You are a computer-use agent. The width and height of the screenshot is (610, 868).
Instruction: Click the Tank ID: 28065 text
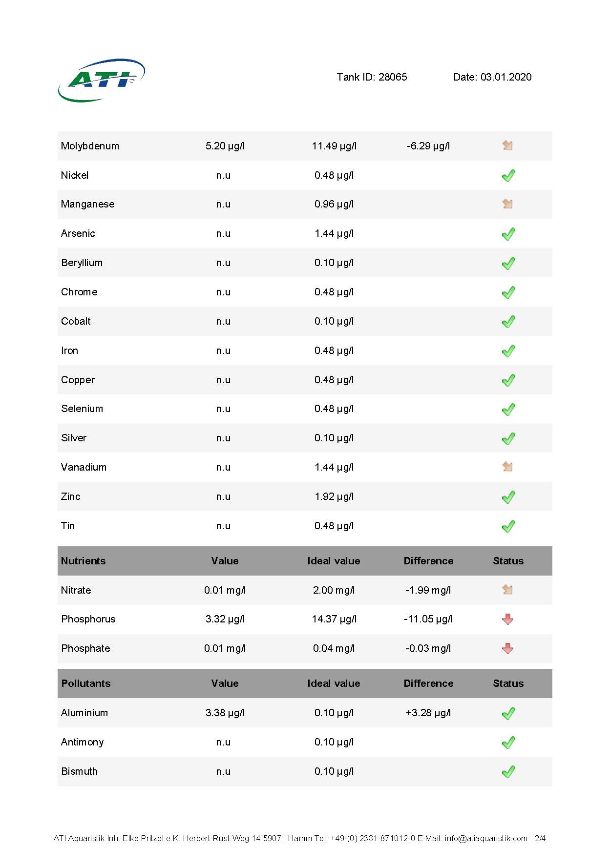(372, 77)
